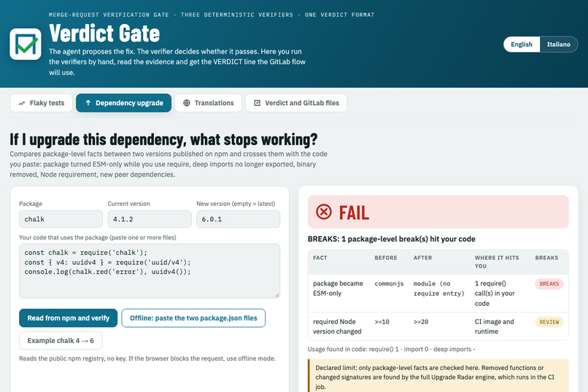Click the FAIL verdict banner text
This screenshot has width=588, height=392.
point(354,212)
